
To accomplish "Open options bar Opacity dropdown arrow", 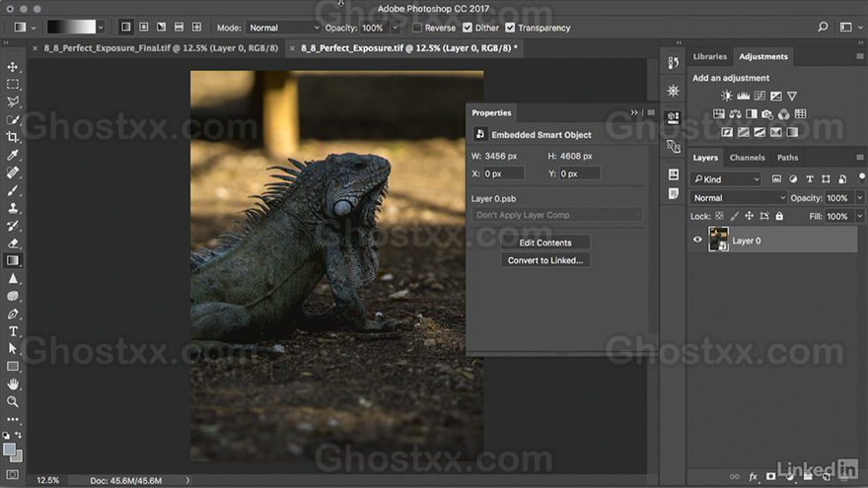I will point(396,28).
